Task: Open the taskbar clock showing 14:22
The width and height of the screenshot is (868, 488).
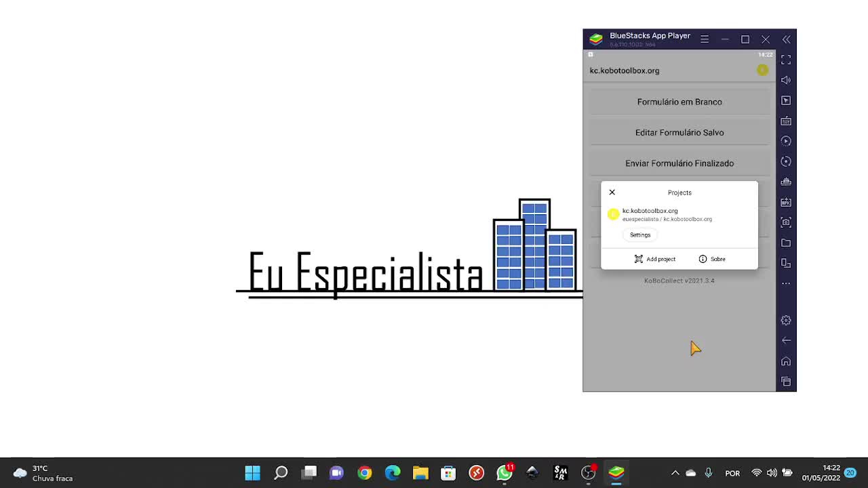Action: click(x=821, y=473)
